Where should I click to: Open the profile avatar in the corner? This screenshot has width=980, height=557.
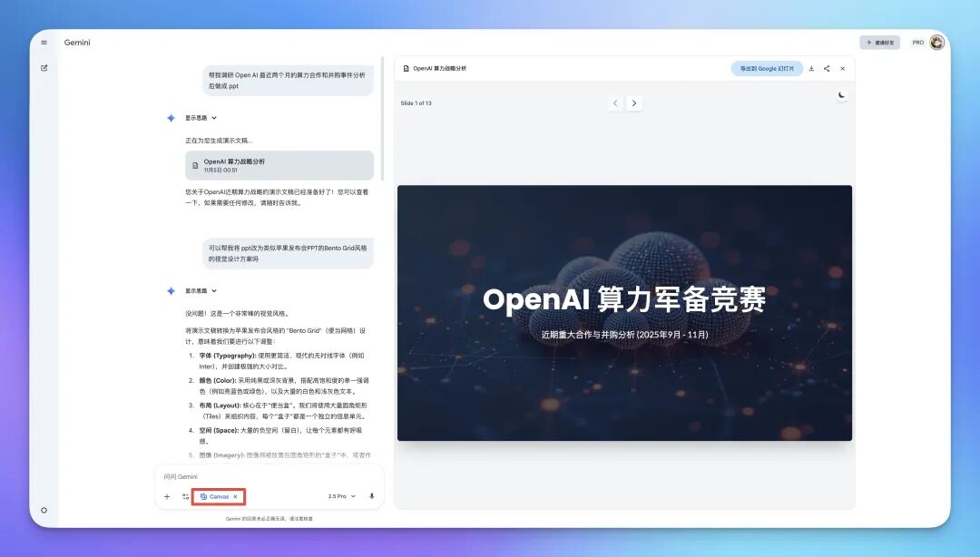tap(936, 42)
